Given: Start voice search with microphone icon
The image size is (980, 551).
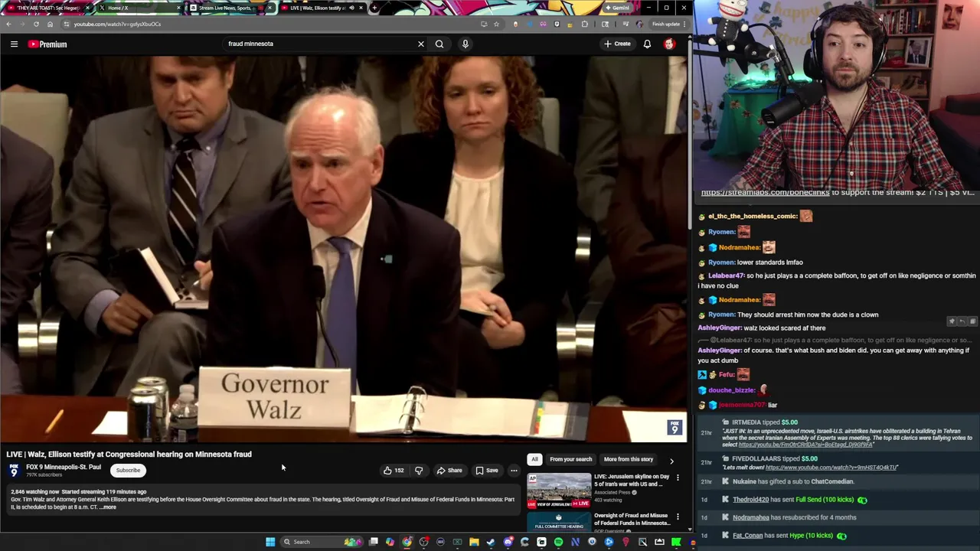Looking at the screenshot, I should coord(465,44).
